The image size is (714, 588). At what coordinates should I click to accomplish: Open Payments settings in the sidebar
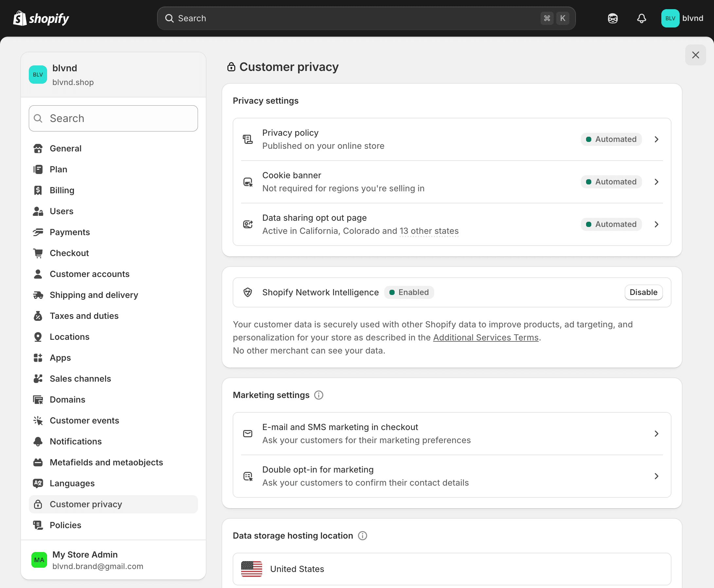pos(70,232)
